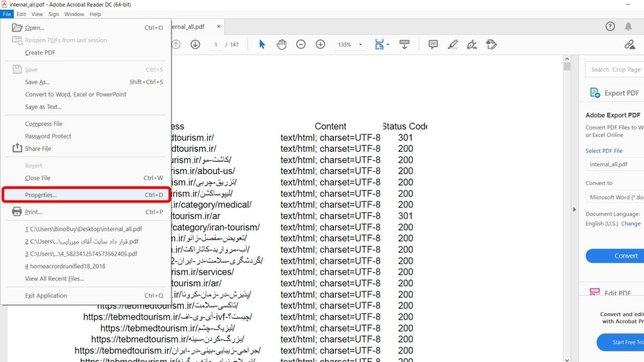Open the help question mark icon
This screenshot has height=362, width=644.
(610, 26)
